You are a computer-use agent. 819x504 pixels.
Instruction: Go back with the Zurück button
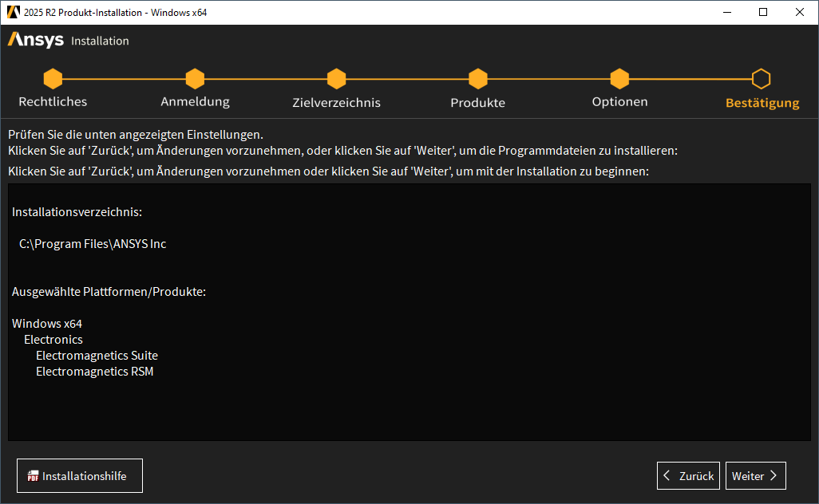(688, 476)
